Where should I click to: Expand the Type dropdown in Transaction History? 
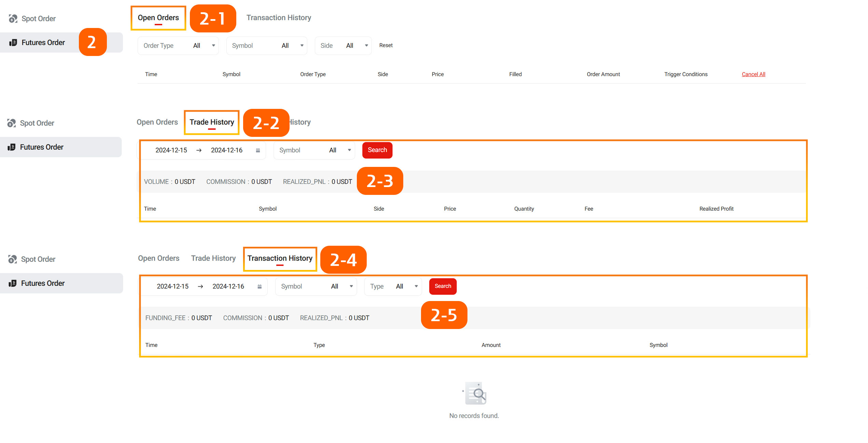[393, 286]
